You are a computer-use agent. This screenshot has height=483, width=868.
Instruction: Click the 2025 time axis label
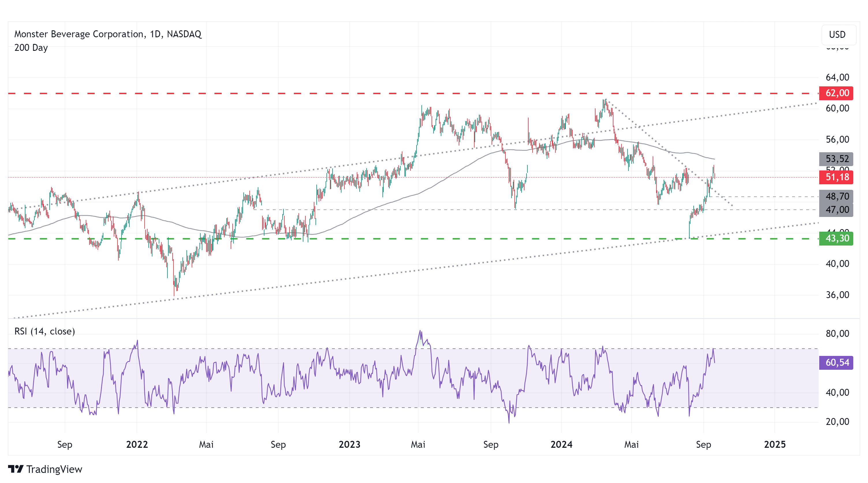[775, 445]
